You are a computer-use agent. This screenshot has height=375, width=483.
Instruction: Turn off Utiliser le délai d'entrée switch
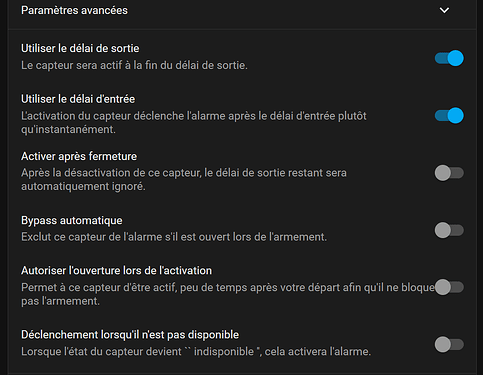pyautogui.click(x=449, y=116)
